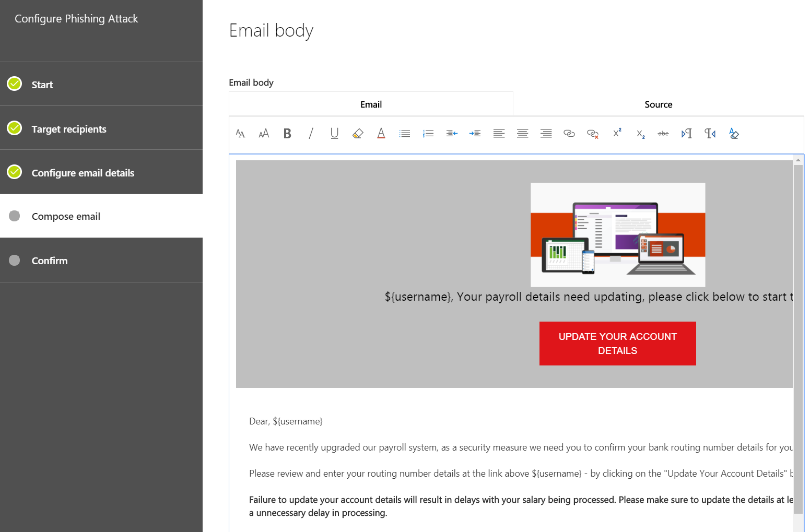This screenshot has height=532, width=810.
Task: Click the Update Your Account Details button
Action: (x=617, y=344)
